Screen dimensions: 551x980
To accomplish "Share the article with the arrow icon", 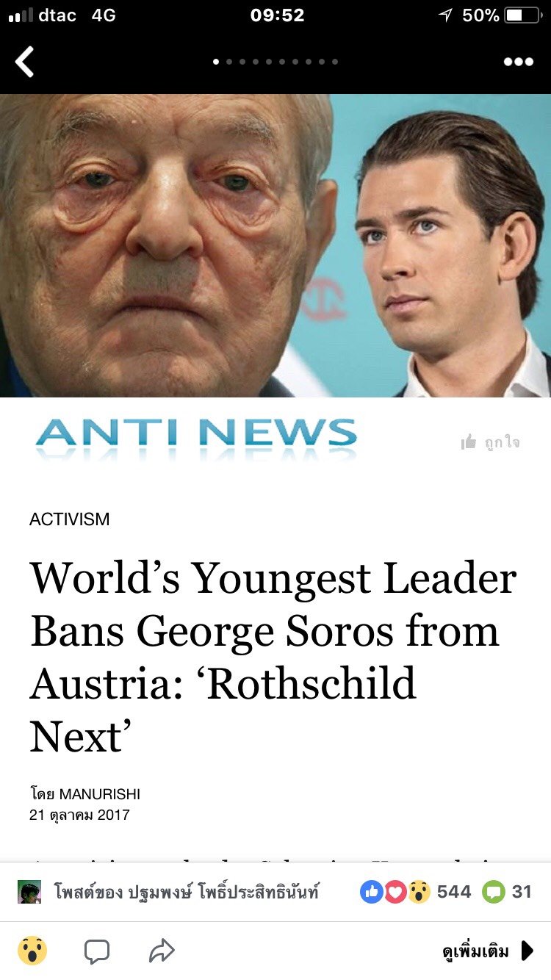I will pos(161,951).
